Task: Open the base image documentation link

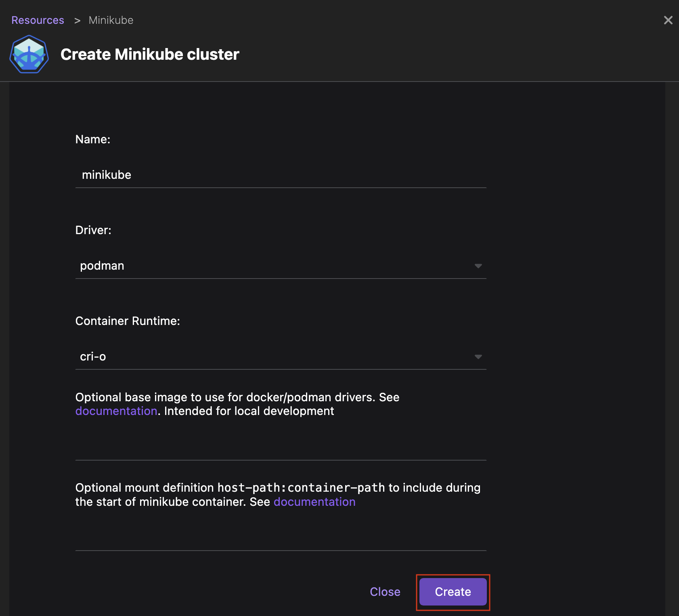Action: [x=116, y=411]
